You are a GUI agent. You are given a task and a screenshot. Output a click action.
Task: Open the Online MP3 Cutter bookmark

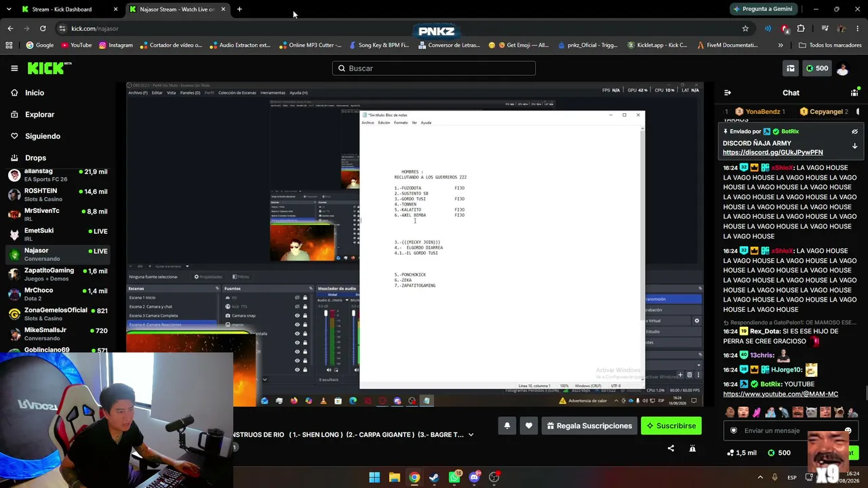tap(309, 45)
